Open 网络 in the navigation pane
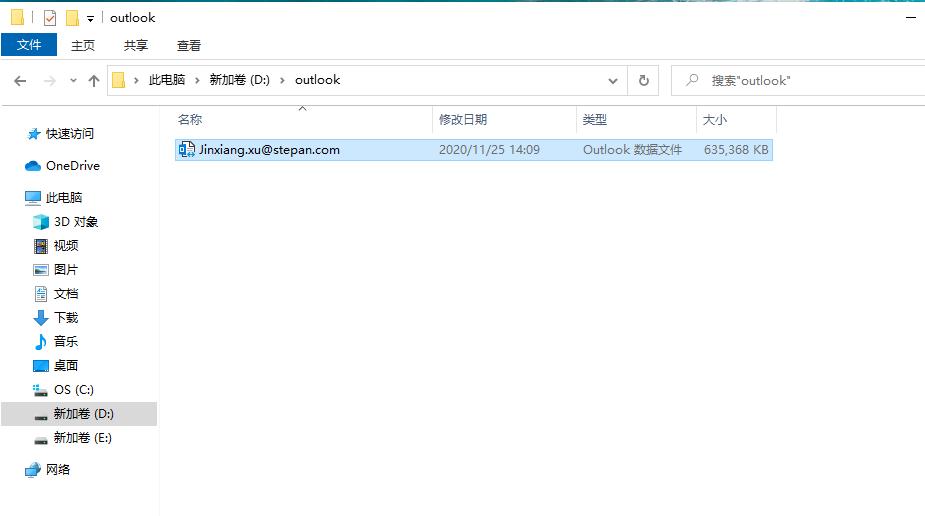The image size is (925, 516). 58,469
